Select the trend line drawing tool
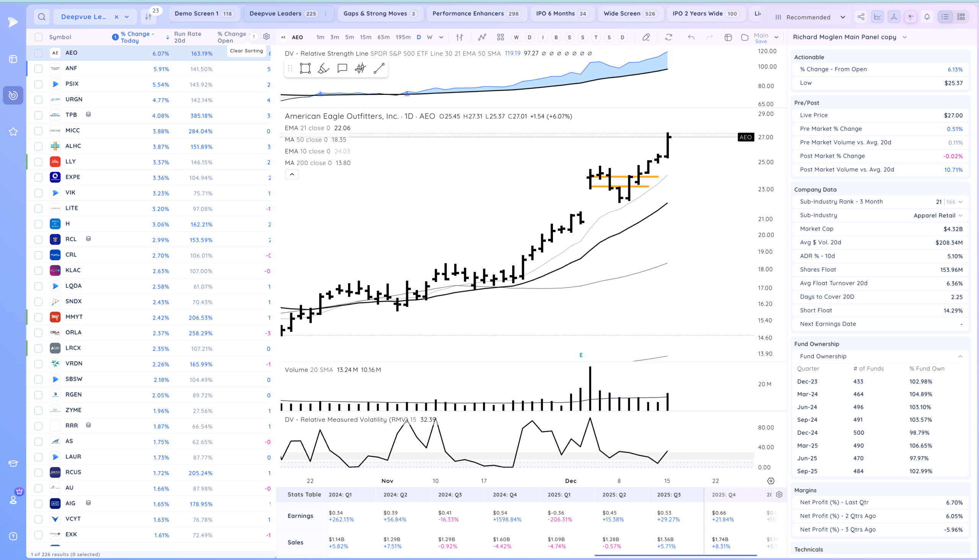 pos(379,68)
